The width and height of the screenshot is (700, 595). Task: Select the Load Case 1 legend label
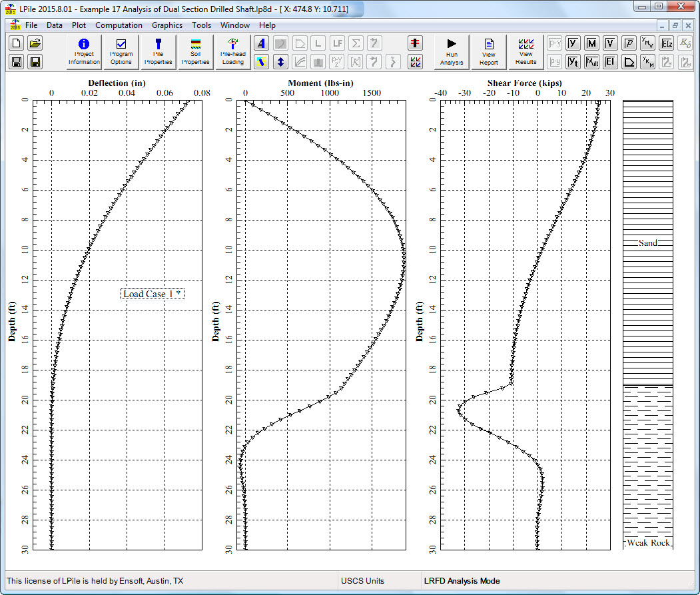153,294
